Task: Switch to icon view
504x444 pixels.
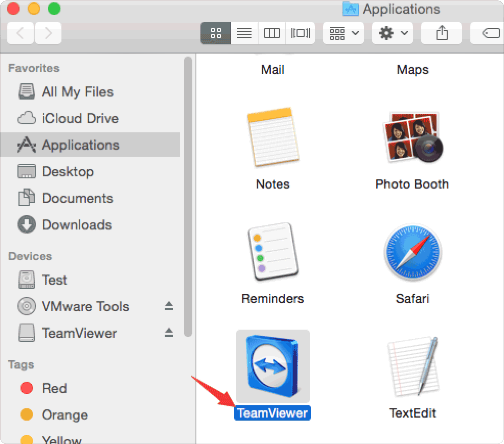Action: [216, 33]
